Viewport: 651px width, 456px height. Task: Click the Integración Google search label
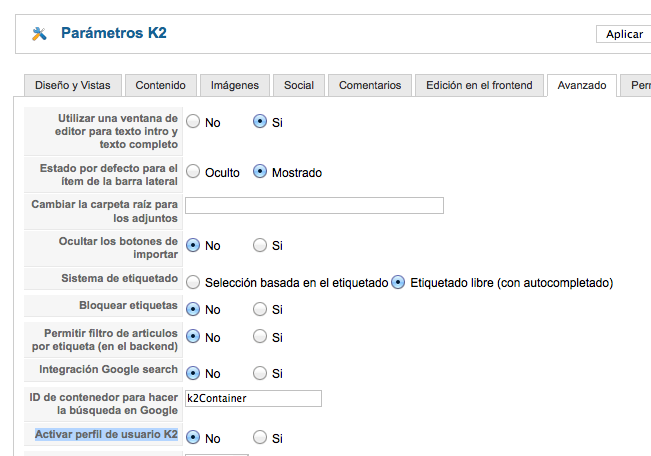click(x=108, y=369)
